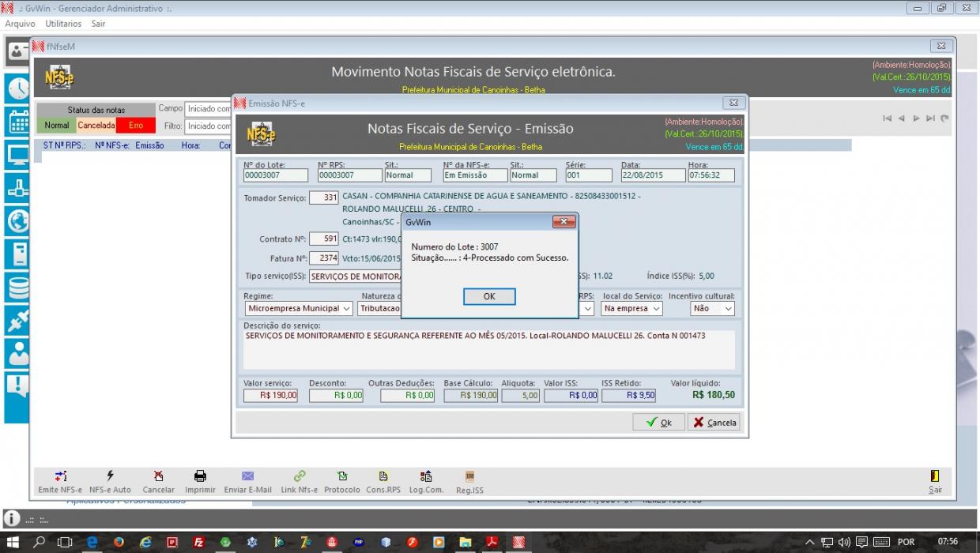The image size is (980, 553).
Task: Open the computer tower icon in sidebar
Action: click(x=17, y=254)
